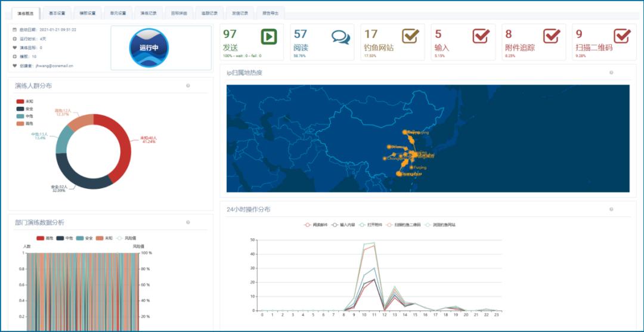Click the checkmark icon on the 钓鱼网站 card
Image resolution: width=644 pixels, height=332 pixels.
point(410,36)
